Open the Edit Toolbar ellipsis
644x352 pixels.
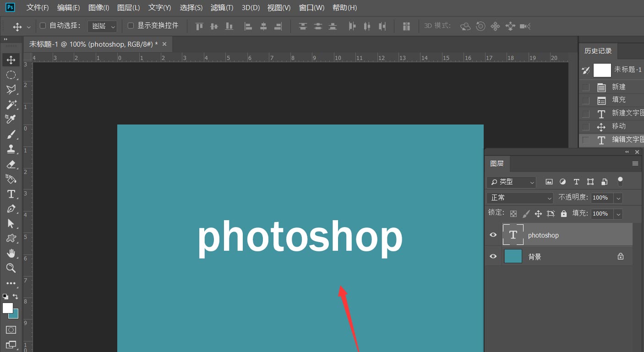point(11,283)
